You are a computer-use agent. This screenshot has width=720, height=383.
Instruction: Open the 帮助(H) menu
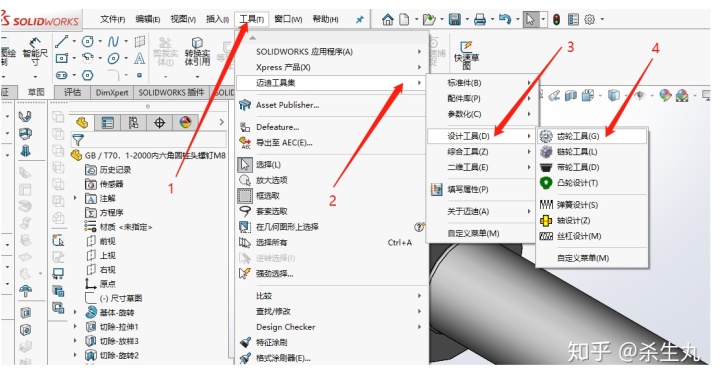point(325,19)
